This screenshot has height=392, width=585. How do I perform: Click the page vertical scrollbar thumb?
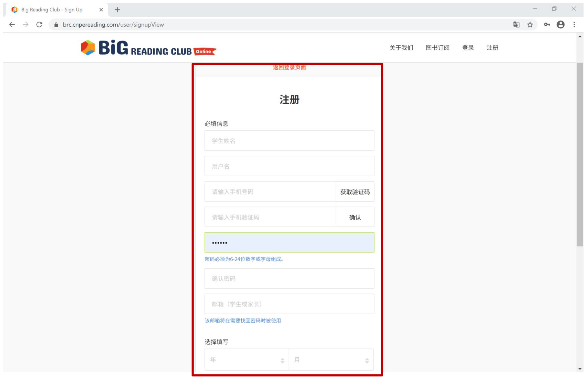[580, 155]
